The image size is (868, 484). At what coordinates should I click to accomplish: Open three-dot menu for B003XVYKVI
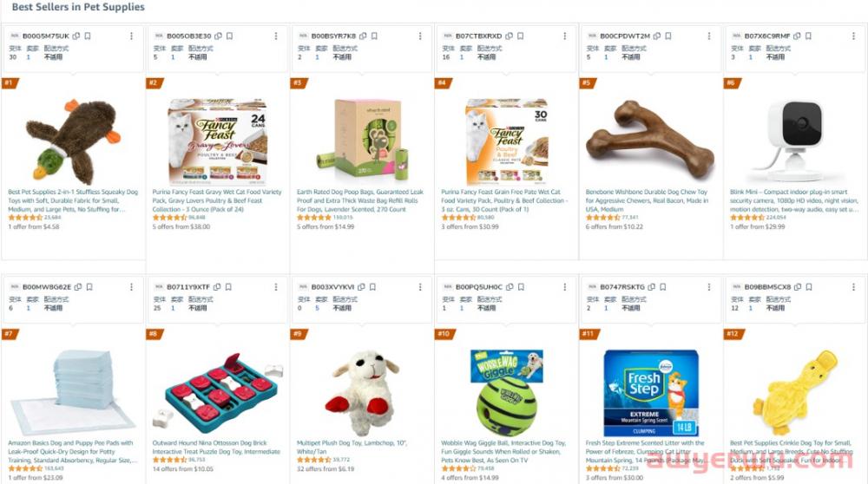(420, 287)
